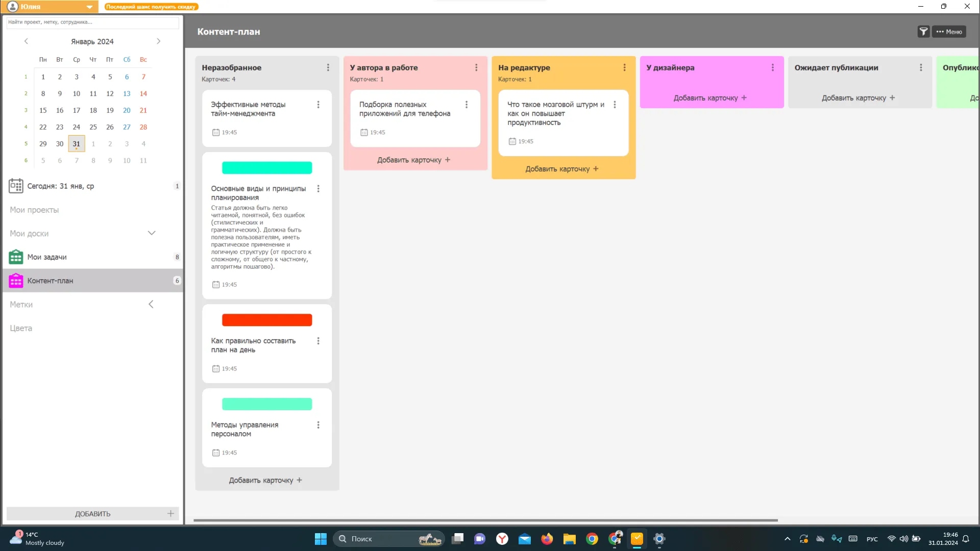This screenshot has height=551, width=980.
Task: Open the Меню button in header
Action: tap(949, 32)
